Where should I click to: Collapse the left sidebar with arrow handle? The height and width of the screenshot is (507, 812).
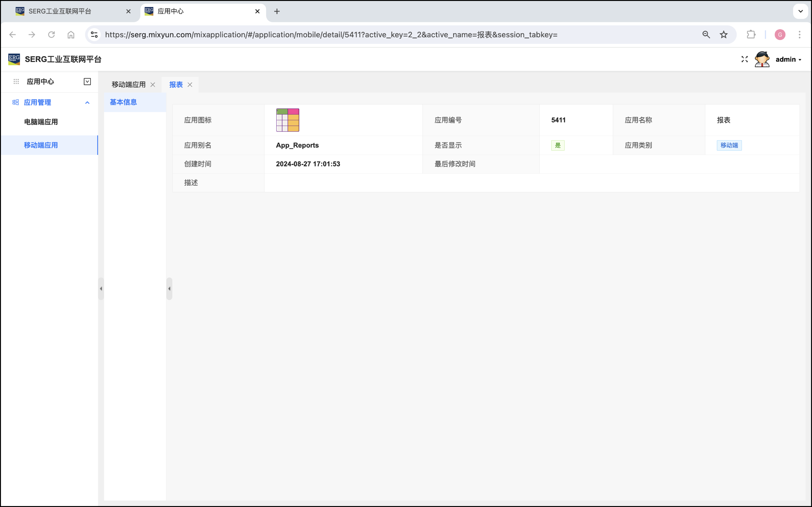[101, 288]
